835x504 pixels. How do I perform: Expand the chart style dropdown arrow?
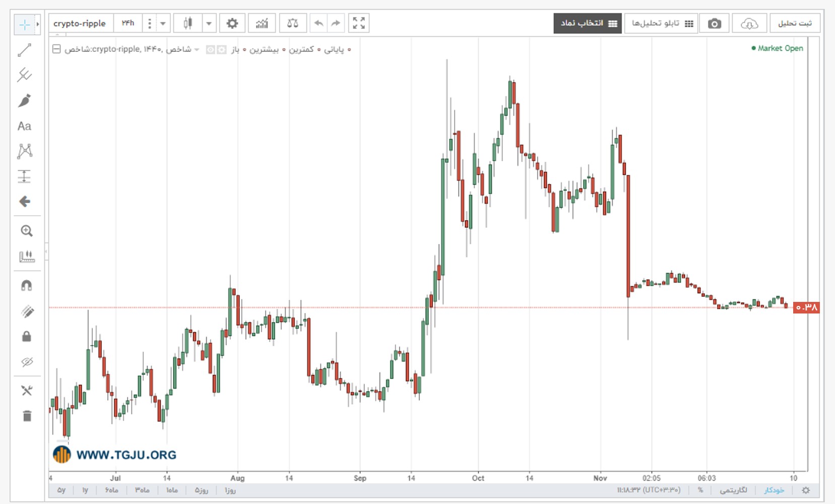click(x=209, y=23)
